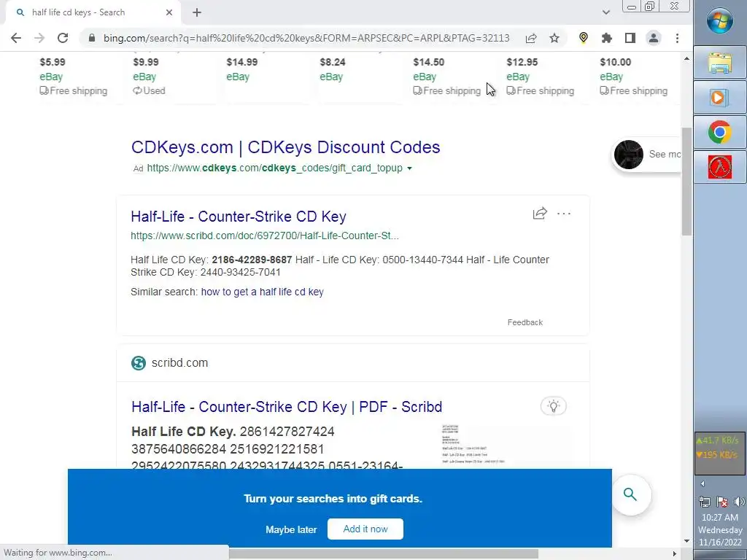Click Add it now button
The height and width of the screenshot is (560, 747).
[x=365, y=529]
